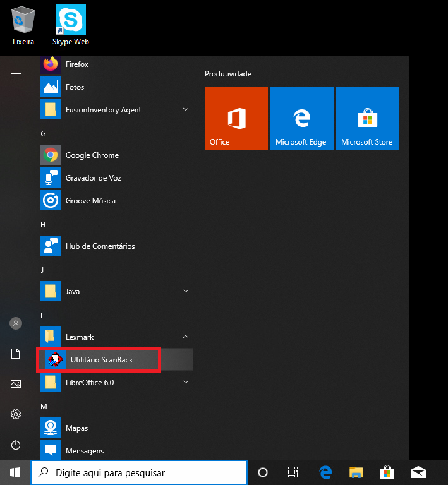448x485 pixels.
Task: Open Hub de Comentários
Action: 116,246
